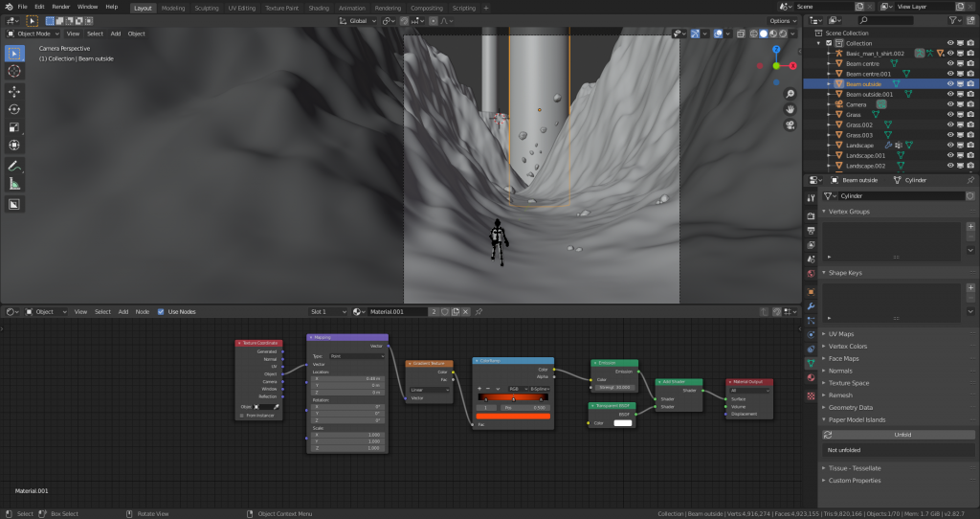Add a Shape Key with plus button

pos(970,287)
